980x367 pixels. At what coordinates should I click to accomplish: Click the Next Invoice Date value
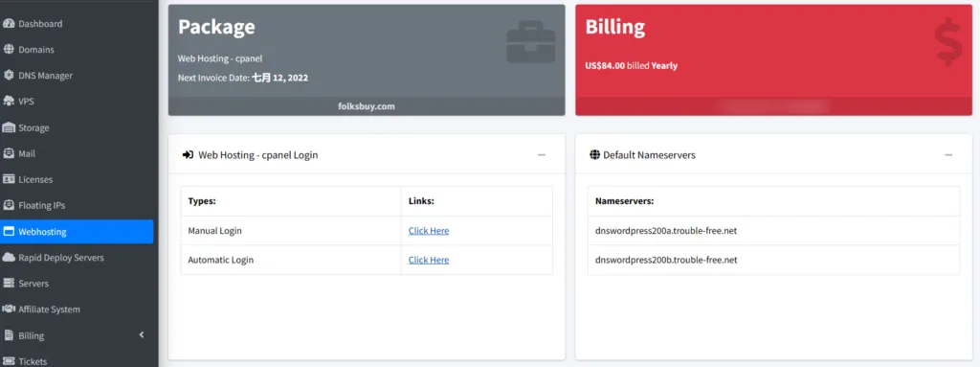pyautogui.click(x=280, y=79)
